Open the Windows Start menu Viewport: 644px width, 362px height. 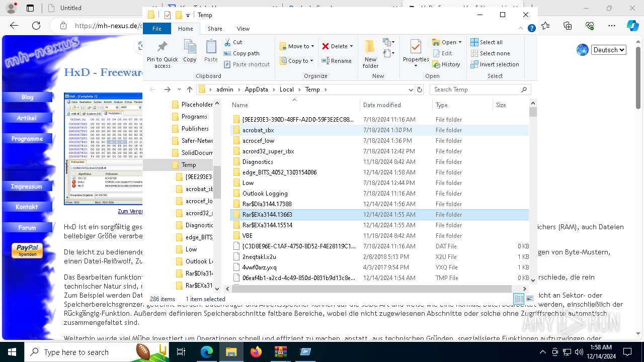[x=12, y=352]
